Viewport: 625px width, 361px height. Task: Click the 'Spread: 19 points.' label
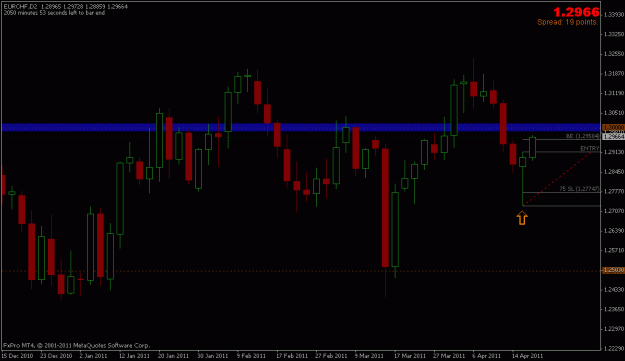click(x=568, y=22)
